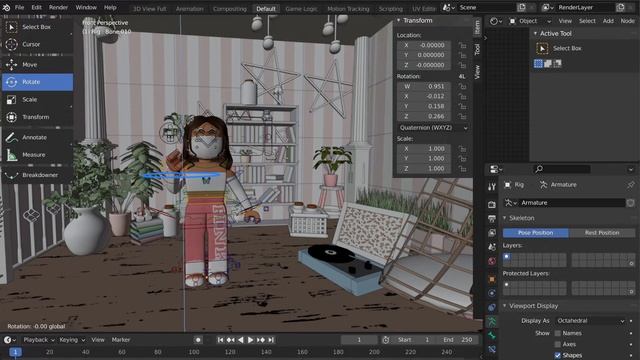
Task: Click the current frame number field
Action: click(359, 340)
